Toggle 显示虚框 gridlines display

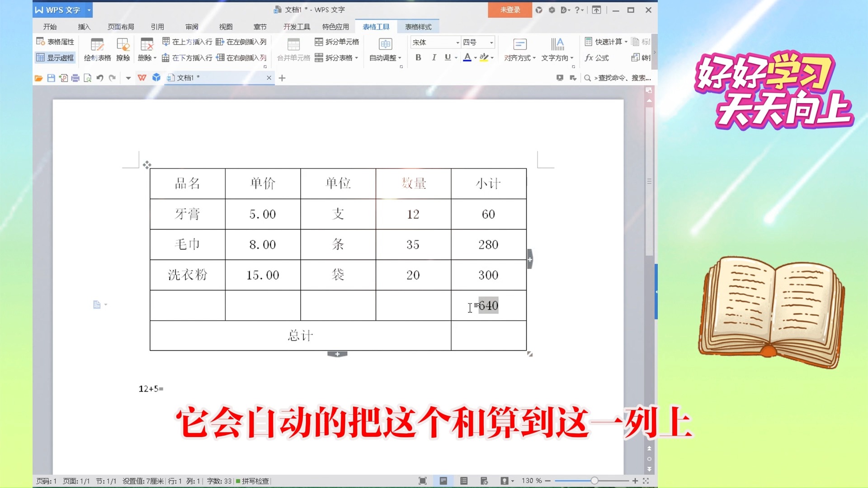55,58
